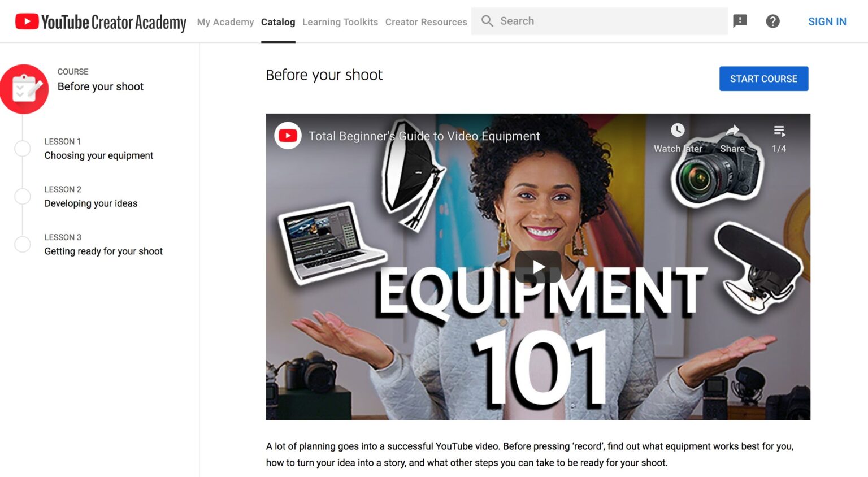Open the Learning Toolkits section
The height and width of the screenshot is (477, 868).
pyautogui.click(x=340, y=22)
